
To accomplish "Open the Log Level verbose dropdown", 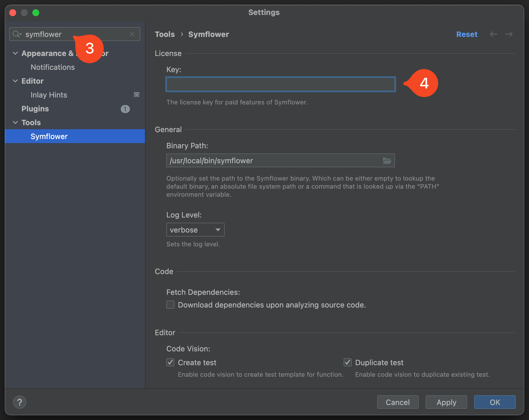I will (x=195, y=230).
